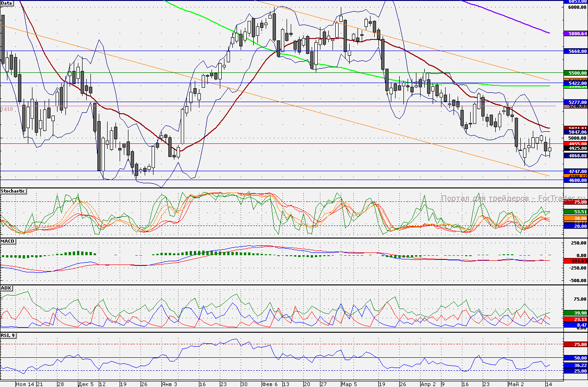Click the Stochastic 75.00 level tag
The width and height of the screenshot is (588, 387).
tap(575, 202)
